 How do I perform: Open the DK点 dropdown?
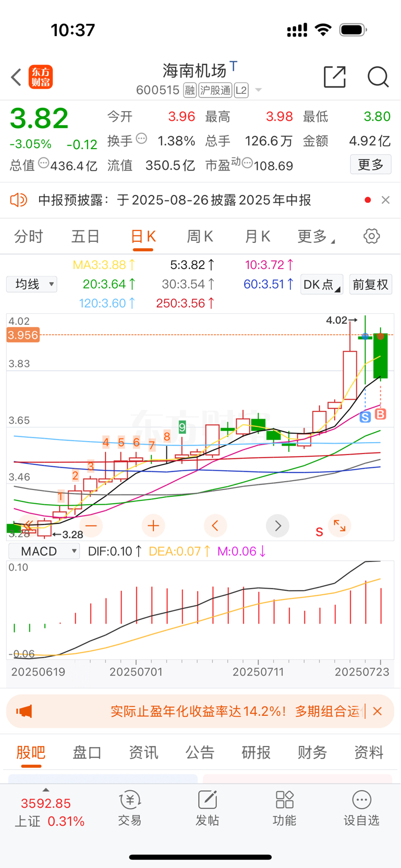point(322,285)
